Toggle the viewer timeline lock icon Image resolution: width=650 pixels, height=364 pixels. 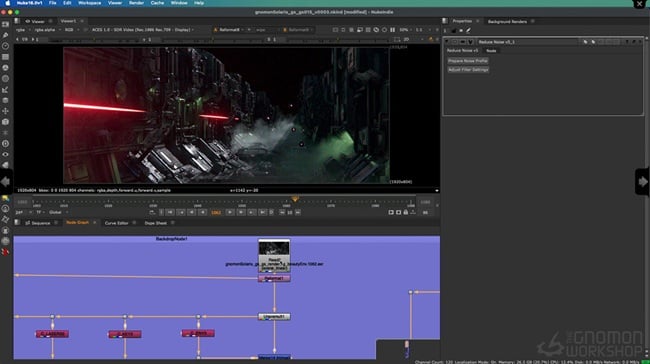click(x=406, y=212)
